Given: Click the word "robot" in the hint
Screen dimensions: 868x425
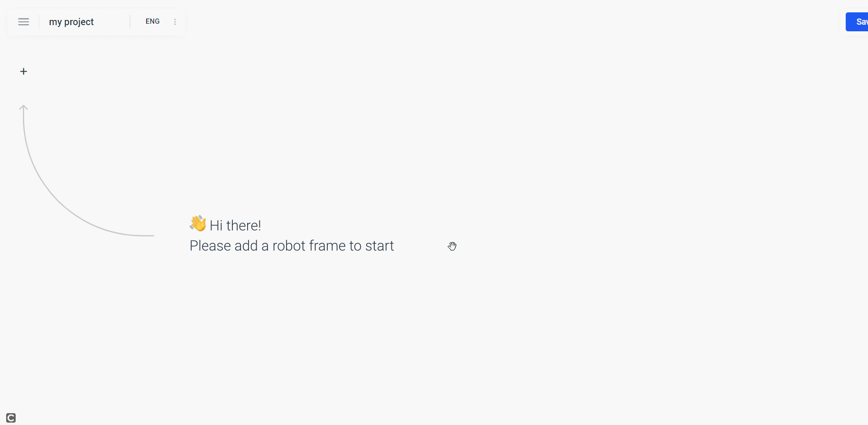Looking at the screenshot, I should (289, 246).
